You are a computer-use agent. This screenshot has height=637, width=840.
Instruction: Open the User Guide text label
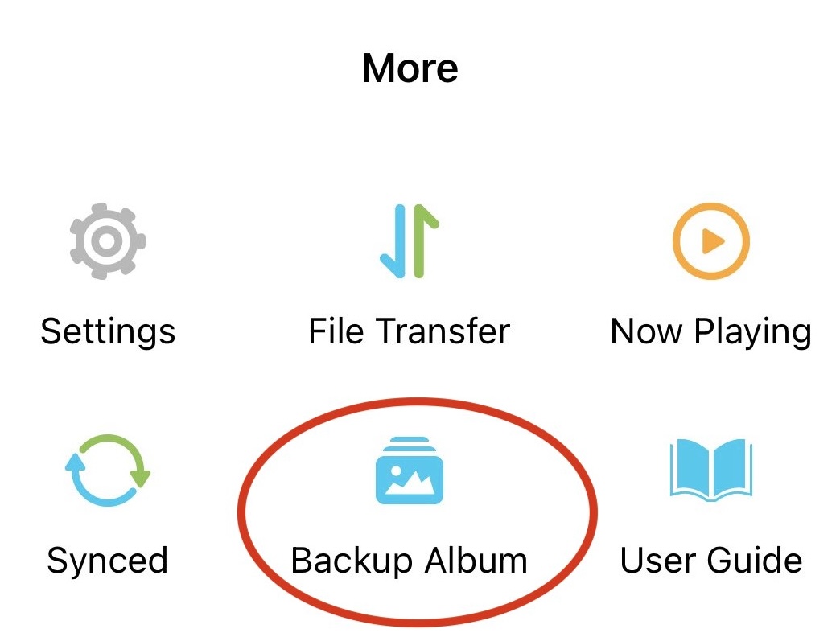tap(711, 560)
